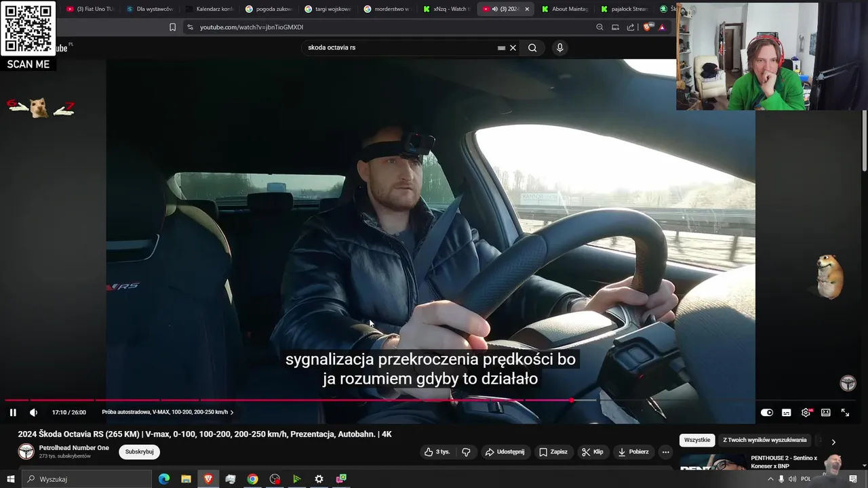Open the Windows notification center icon
This screenshot has height=488, width=868.
[x=853, y=479]
